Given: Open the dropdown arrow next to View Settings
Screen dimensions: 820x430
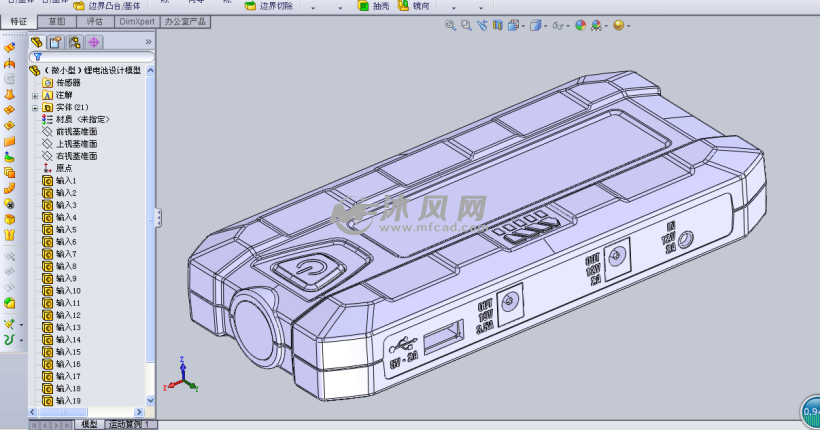Looking at the screenshot, I should 628,26.
